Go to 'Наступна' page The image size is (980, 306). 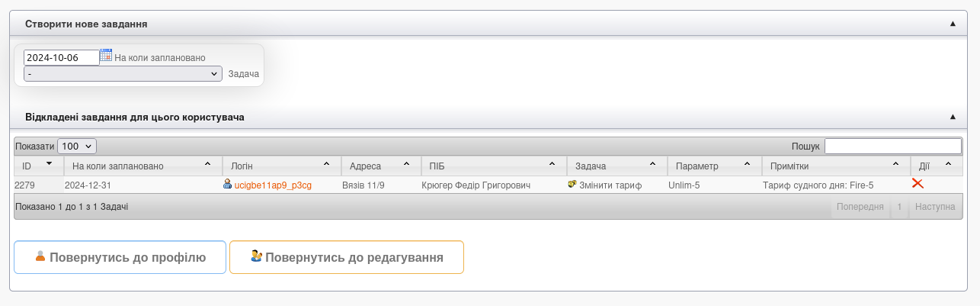click(935, 207)
